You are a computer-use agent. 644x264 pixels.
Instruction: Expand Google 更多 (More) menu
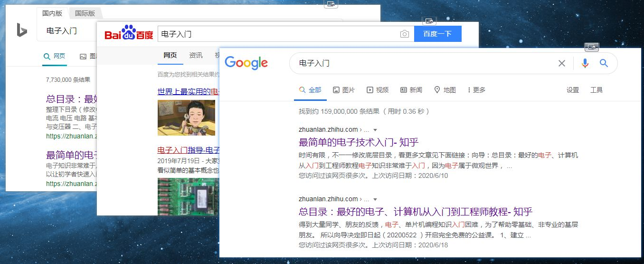pos(476,90)
